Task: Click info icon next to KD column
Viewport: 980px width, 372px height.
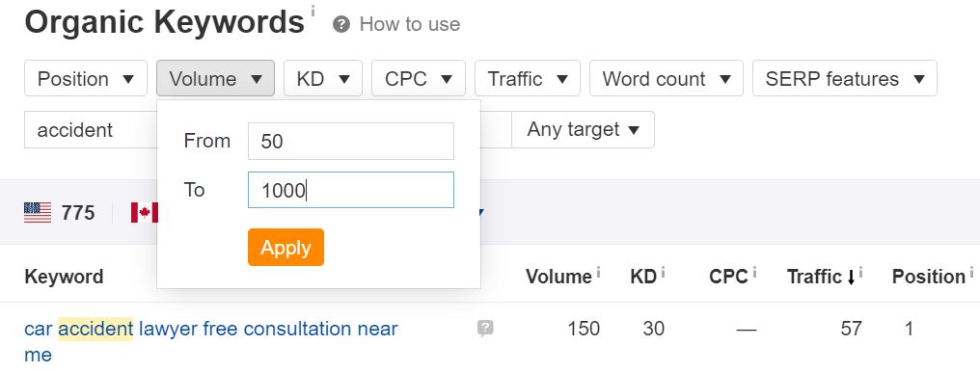Action: (663, 272)
